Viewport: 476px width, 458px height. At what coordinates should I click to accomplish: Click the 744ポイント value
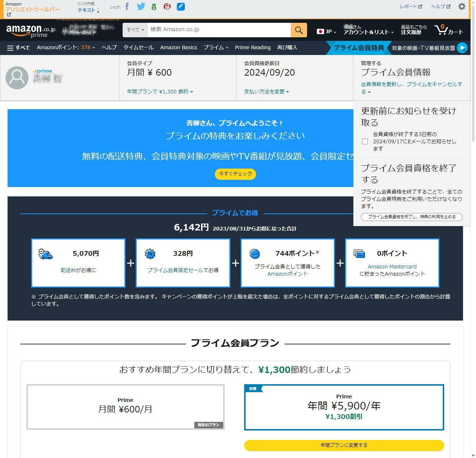coord(295,253)
